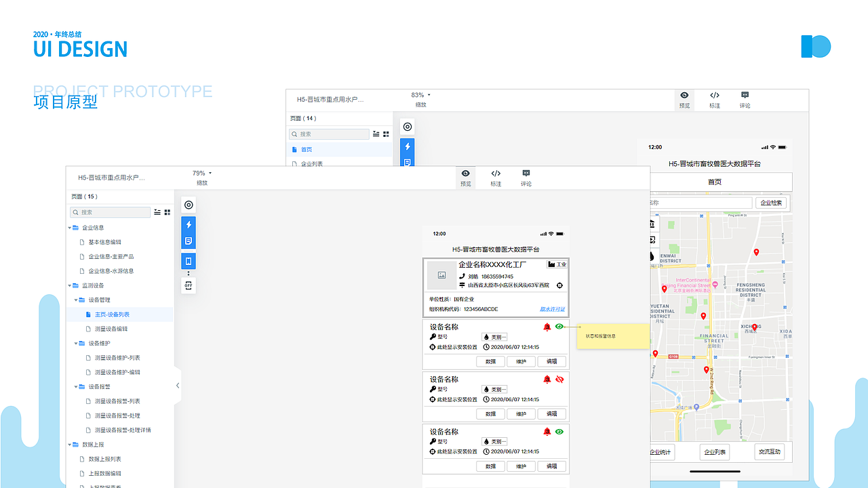
Task: Collapse the front window page panel with the arrow handle
Action: pyautogui.click(x=178, y=386)
